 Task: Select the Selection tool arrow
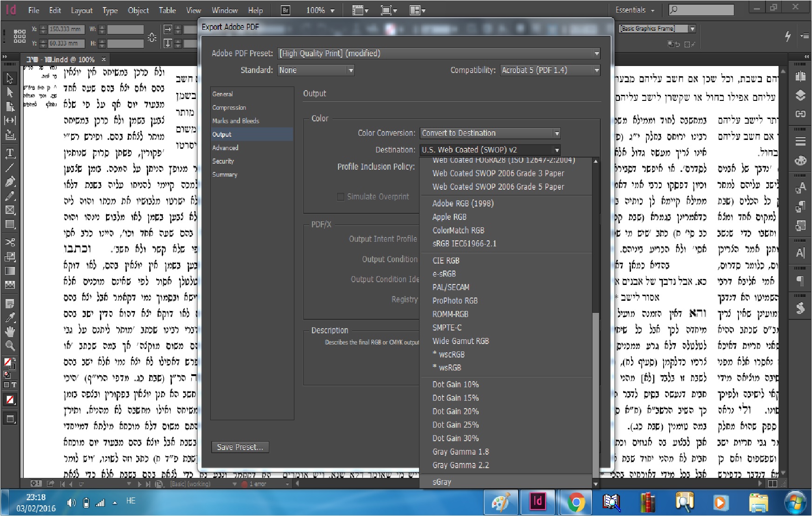(10, 78)
